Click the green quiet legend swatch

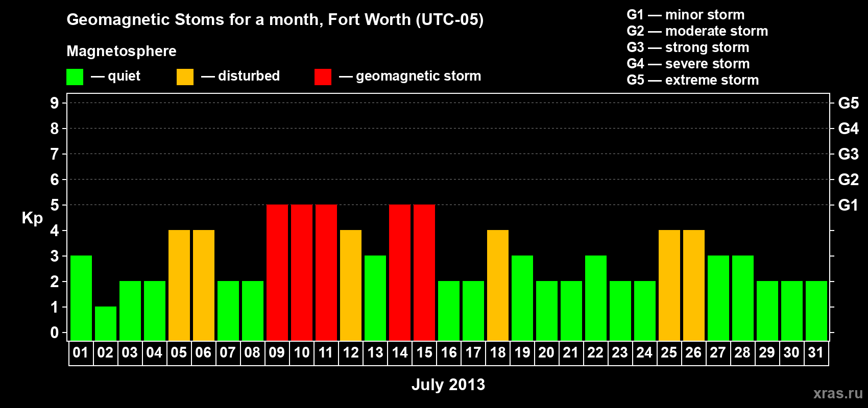click(75, 77)
